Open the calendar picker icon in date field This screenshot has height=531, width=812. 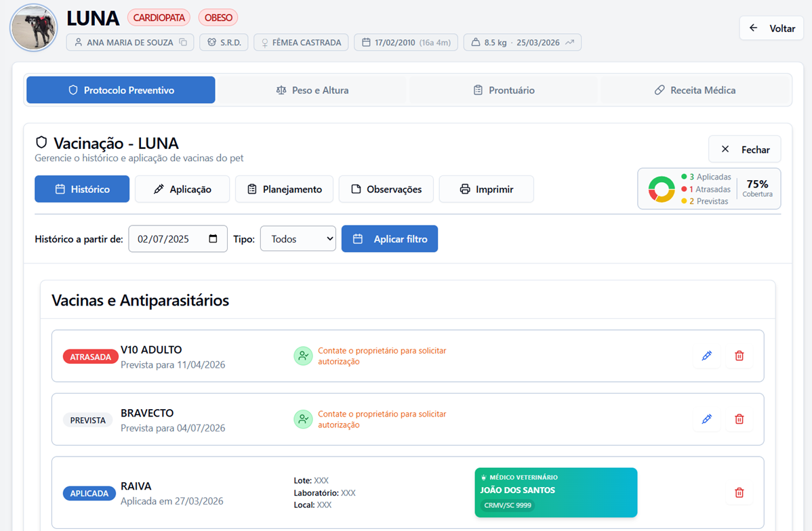point(213,238)
